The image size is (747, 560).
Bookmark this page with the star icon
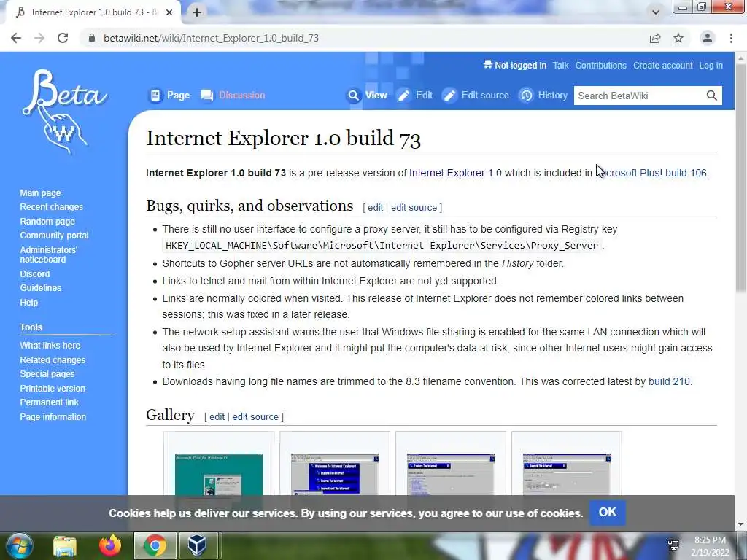pyautogui.click(x=678, y=38)
